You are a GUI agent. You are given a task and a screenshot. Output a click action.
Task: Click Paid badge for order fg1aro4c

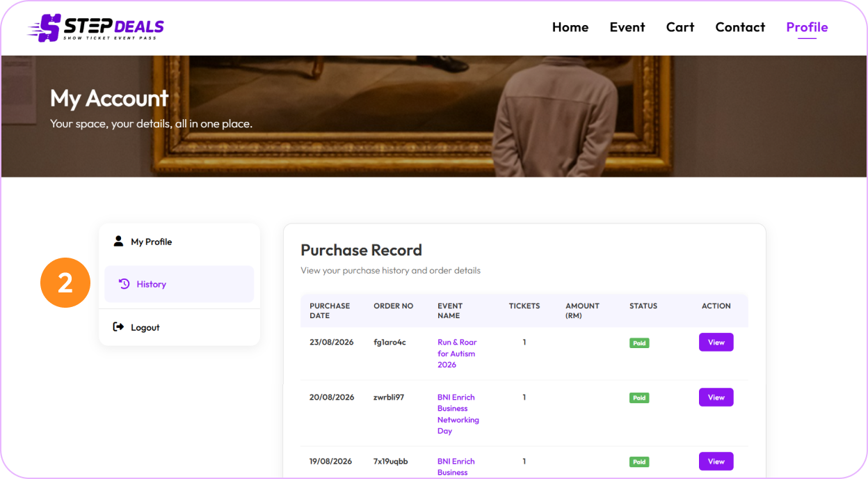click(x=639, y=343)
